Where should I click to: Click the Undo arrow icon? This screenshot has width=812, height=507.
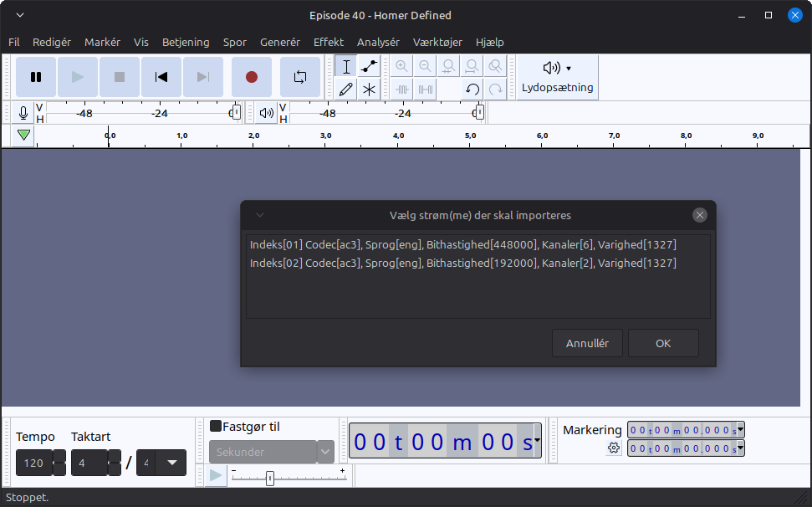click(x=472, y=90)
